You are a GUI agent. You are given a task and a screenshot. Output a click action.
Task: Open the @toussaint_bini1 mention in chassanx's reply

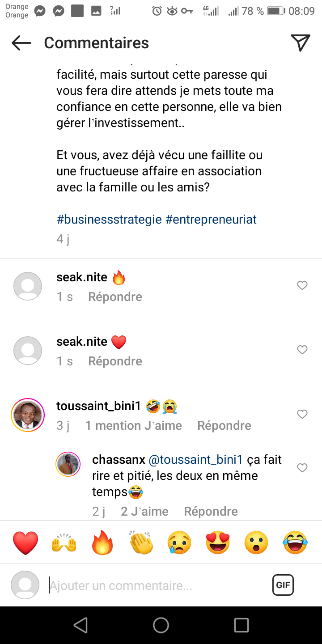coord(195,460)
